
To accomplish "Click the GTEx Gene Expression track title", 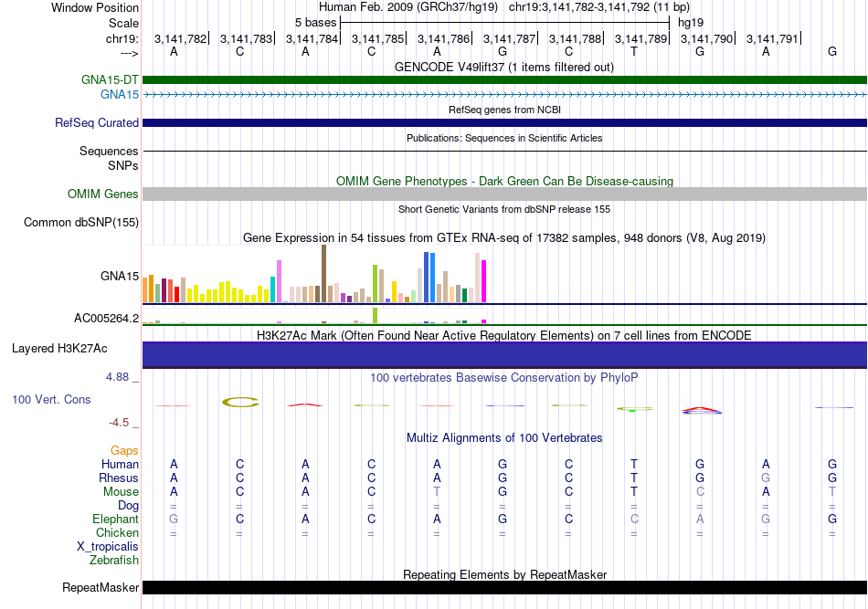I will click(504, 237).
